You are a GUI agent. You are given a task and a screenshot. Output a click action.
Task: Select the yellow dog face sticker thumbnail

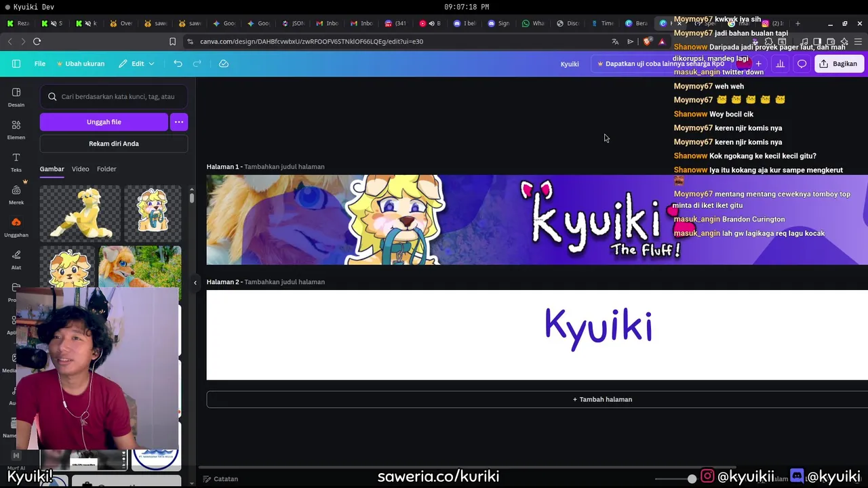(x=68, y=267)
